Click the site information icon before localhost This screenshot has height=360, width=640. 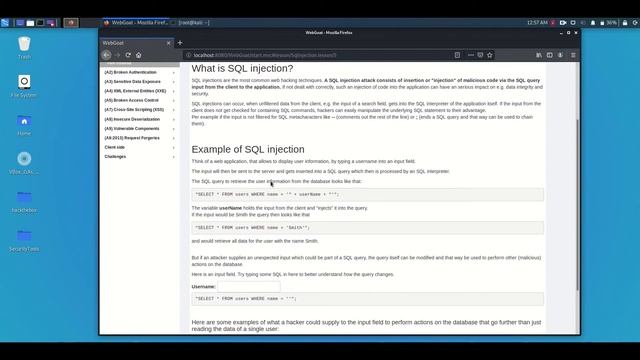[189, 55]
